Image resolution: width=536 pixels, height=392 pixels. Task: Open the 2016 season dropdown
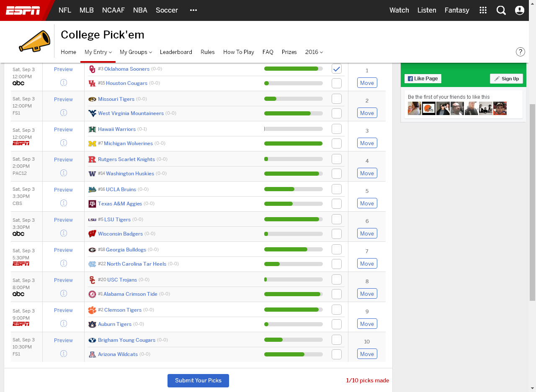314,52
